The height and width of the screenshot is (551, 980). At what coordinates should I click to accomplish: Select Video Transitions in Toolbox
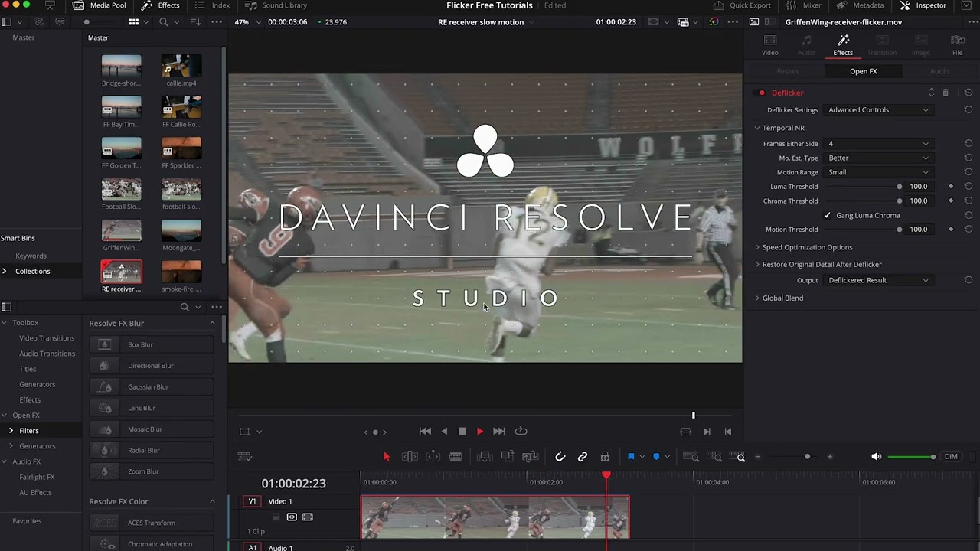[x=47, y=338]
